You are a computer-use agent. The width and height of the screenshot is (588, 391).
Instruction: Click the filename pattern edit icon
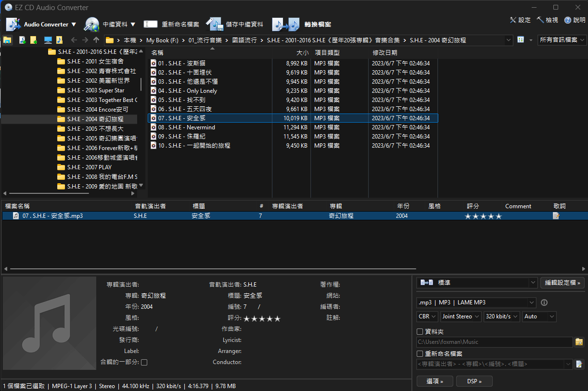coord(579,364)
